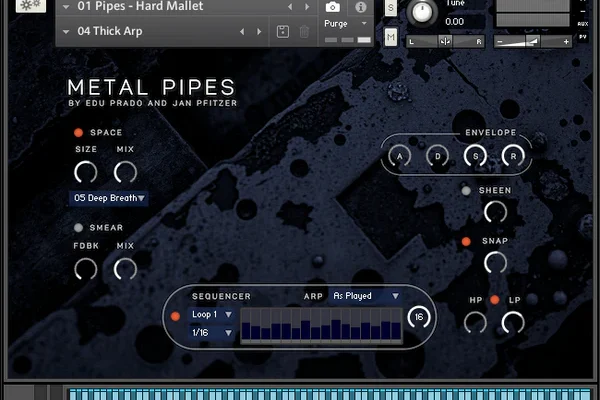The height and width of the screenshot is (400, 600).
Task: Click the camera snapshot icon
Action: (x=333, y=7)
